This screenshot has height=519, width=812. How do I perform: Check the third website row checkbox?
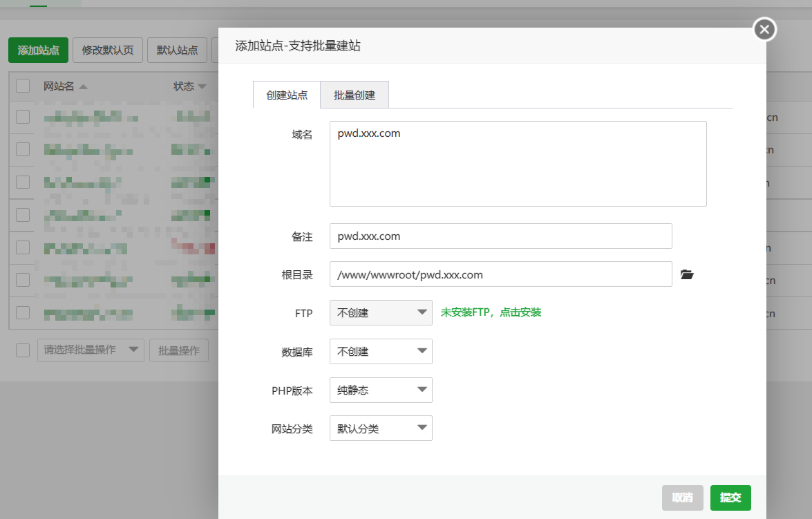click(x=23, y=182)
